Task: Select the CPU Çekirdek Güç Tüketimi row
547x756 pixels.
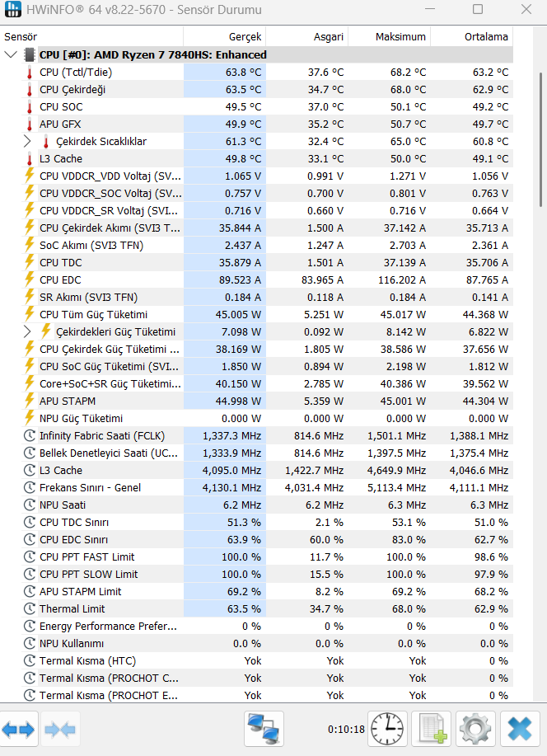Action: [267, 350]
